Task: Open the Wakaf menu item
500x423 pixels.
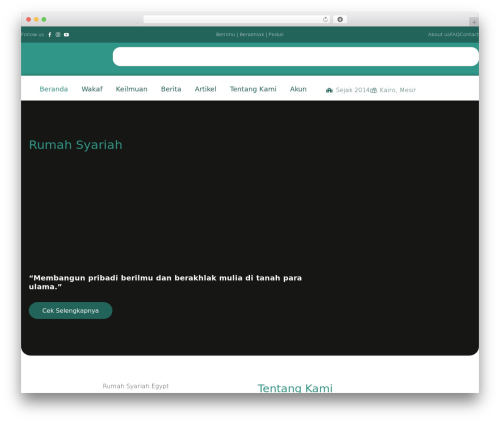Action: pos(92,89)
